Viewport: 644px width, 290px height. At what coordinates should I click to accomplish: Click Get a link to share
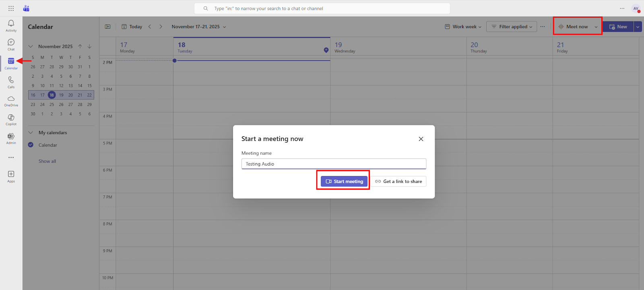click(398, 181)
